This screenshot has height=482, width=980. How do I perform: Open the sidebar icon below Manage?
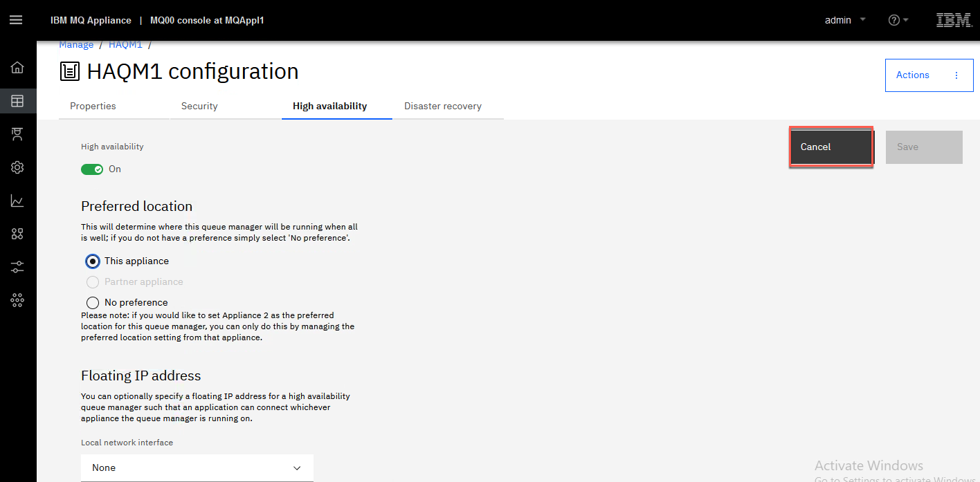17,134
